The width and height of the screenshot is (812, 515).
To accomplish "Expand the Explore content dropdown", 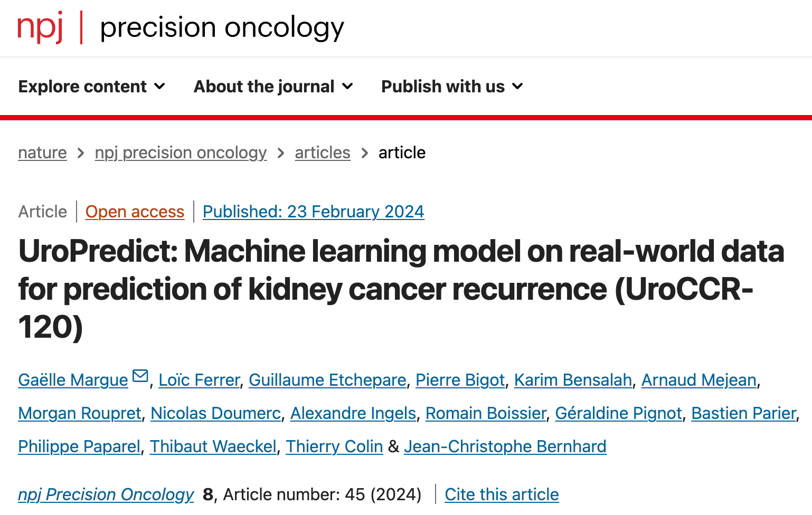I will tap(92, 87).
